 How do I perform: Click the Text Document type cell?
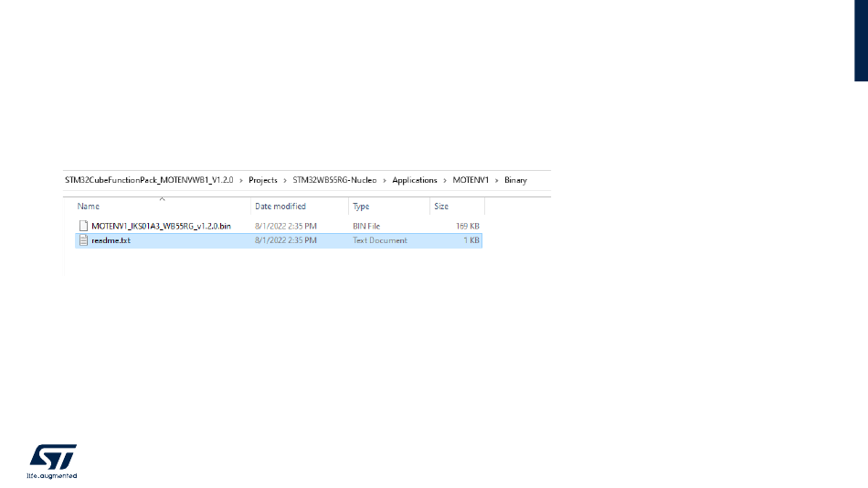(x=380, y=240)
